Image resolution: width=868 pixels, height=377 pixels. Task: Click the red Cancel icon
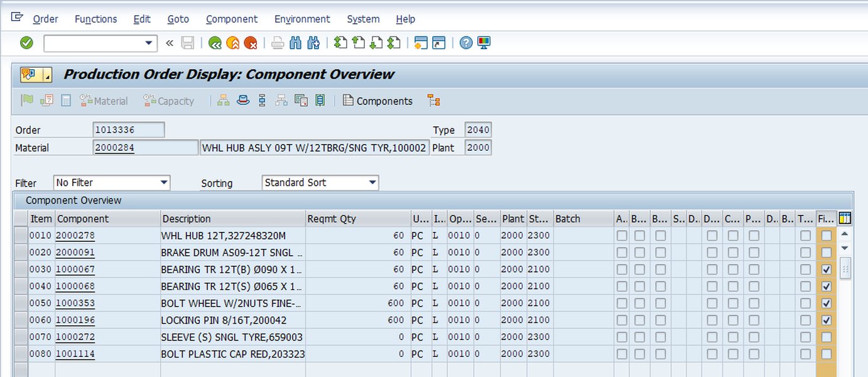click(251, 43)
